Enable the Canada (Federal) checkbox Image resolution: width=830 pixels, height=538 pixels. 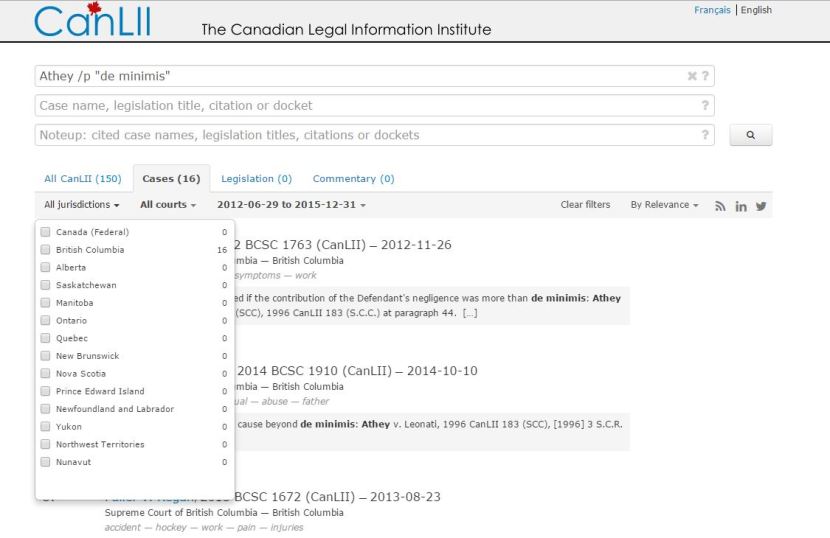[x=45, y=232]
